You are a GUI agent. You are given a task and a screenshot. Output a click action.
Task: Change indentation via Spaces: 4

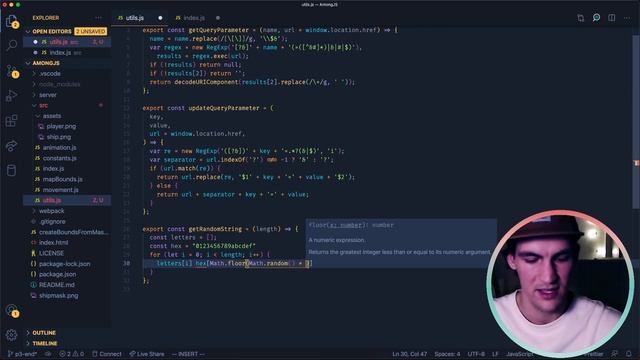point(447,354)
